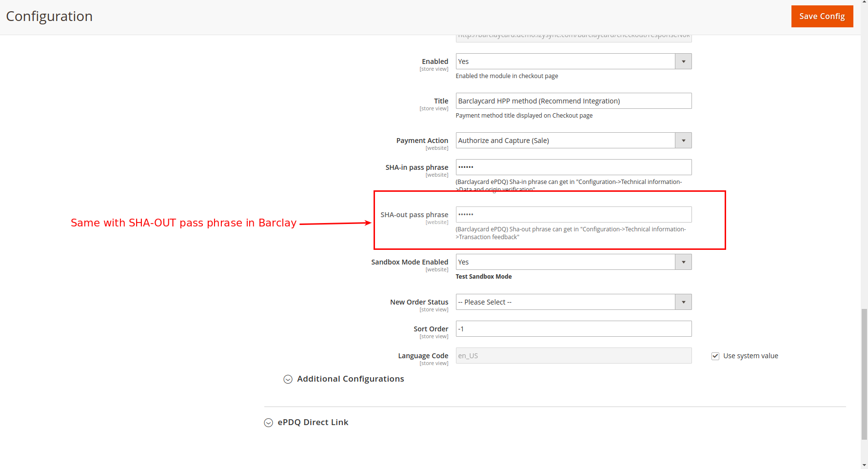Open the New Order Status dropdown
Image resolution: width=868 pixels, height=469 pixels.
coord(573,302)
